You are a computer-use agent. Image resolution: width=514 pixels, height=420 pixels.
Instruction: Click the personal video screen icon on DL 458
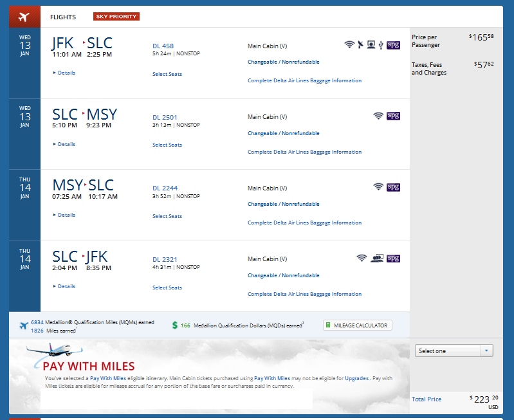(x=371, y=44)
